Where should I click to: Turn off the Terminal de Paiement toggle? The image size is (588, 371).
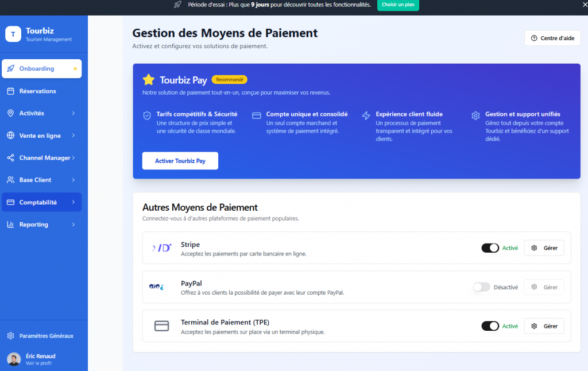[490, 326]
